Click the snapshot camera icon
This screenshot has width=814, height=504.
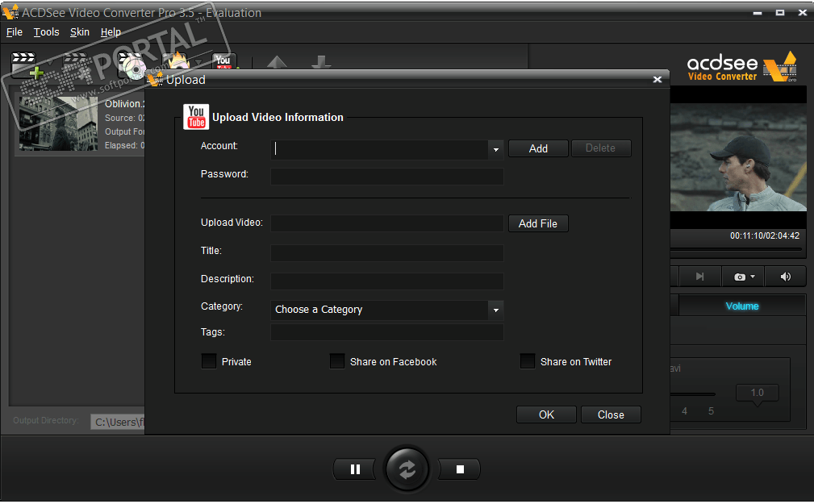click(740, 277)
